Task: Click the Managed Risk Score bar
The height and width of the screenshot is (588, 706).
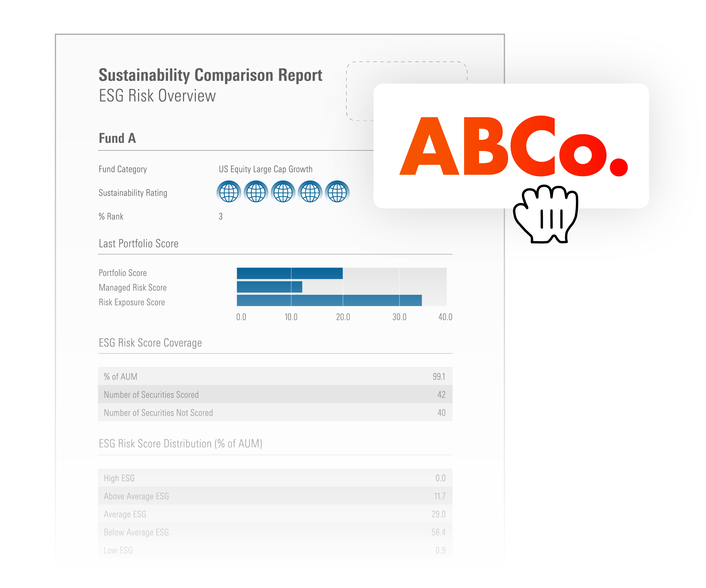Action: [269, 287]
